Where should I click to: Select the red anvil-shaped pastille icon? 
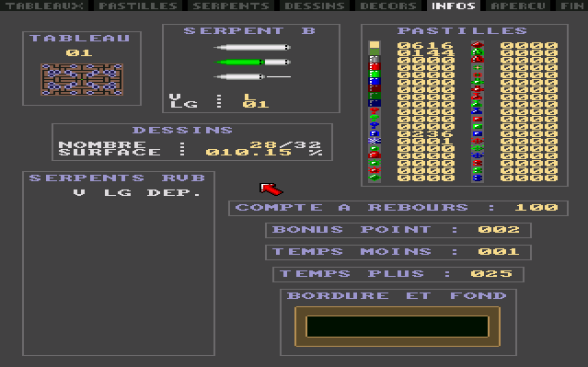478,96
